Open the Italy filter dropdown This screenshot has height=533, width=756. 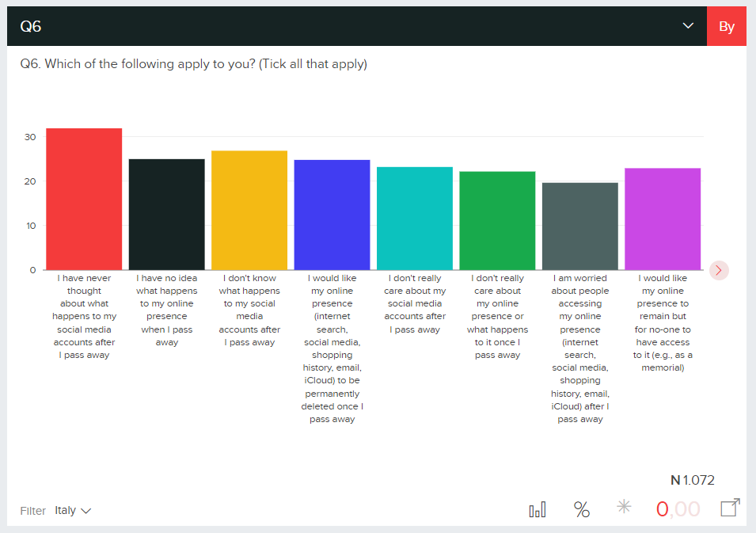coord(73,511)
